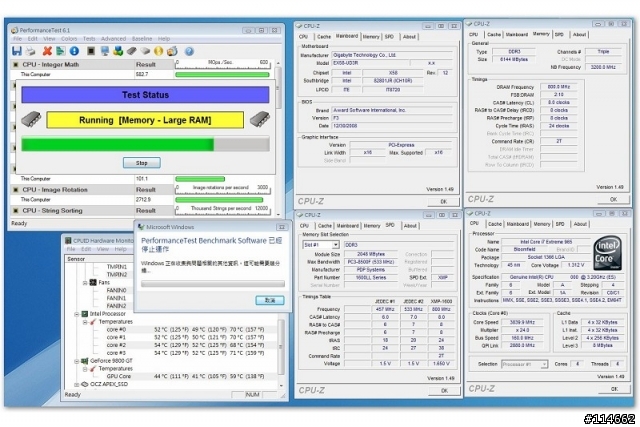Viewport: 640px width, 427px height.
Task: Click the Fans icon in Hardware Monitor tree
Action: pyautogui.click(x=93, y=282)
